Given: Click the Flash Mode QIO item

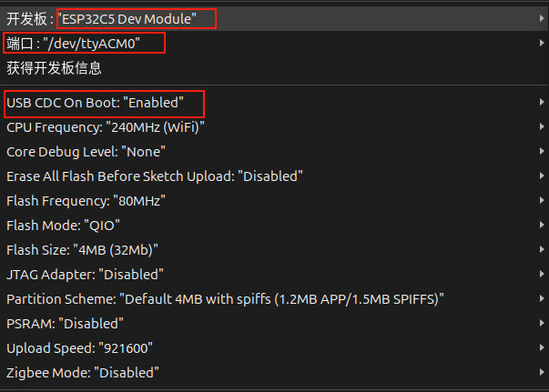Looking at the screenshot, I should tap(64, 225).
